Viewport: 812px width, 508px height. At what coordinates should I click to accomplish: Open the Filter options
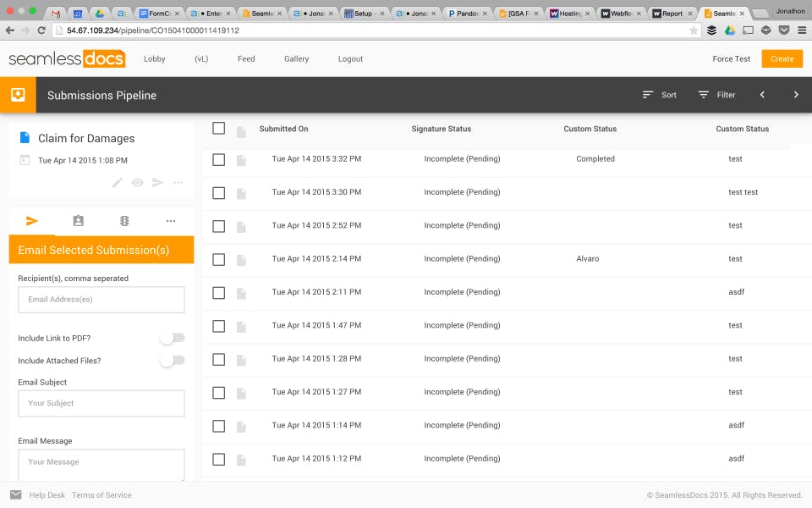pos(716,95)
